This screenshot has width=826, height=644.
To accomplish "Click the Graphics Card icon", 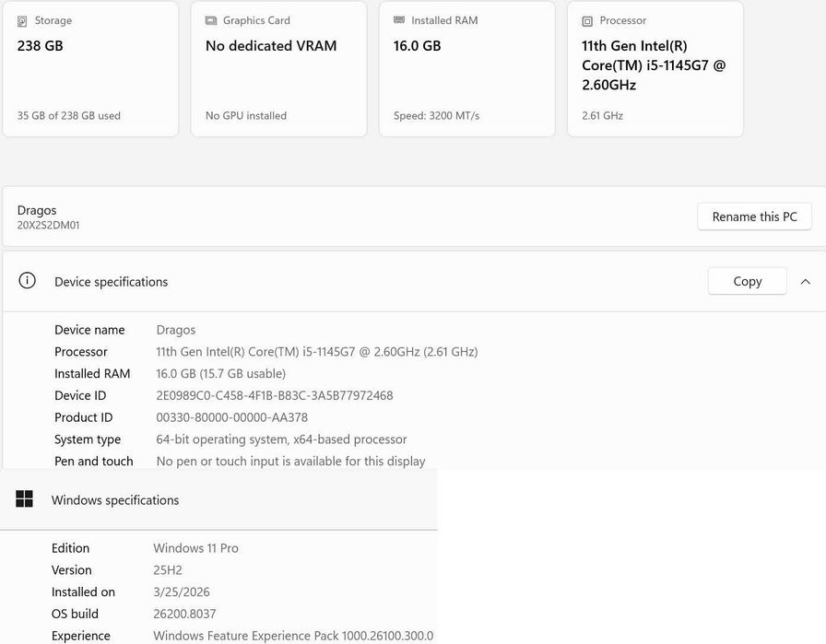I will [x=211, y=20].
